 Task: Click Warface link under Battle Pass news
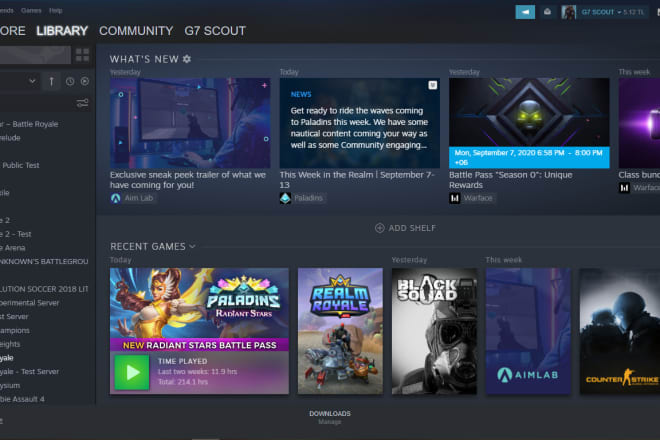pyautogui.click(x=478, y=198)
